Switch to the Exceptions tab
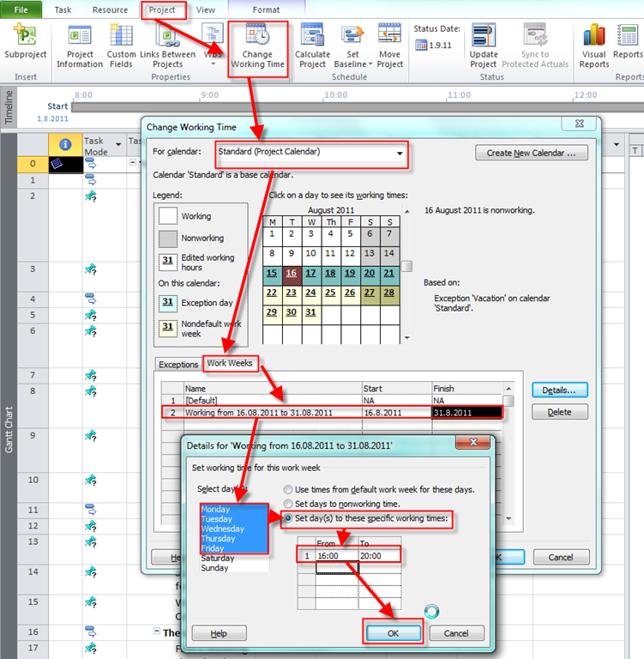The width and height of the screenshot is (644, 659). click(x=178, y=365)
